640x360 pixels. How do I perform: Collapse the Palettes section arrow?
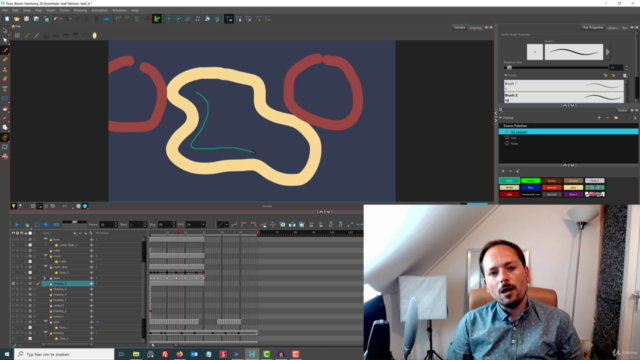coord(501,118)
